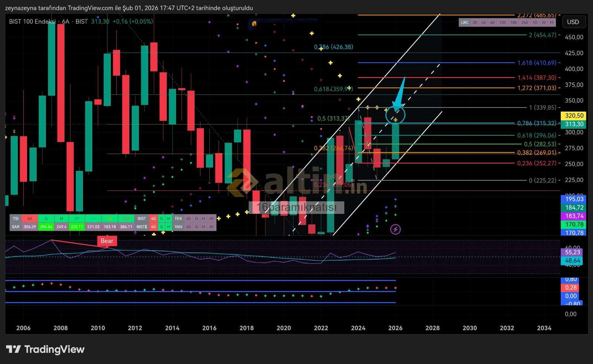Select the 240 cell in LRC table
The height and width of the screenshot is (364, 593).
pyautogui.click(x=524, y=23)
